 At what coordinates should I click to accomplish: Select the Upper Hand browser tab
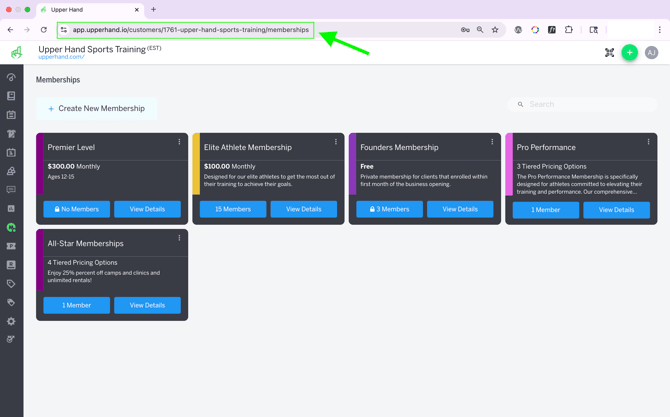[x=90, y=10]
